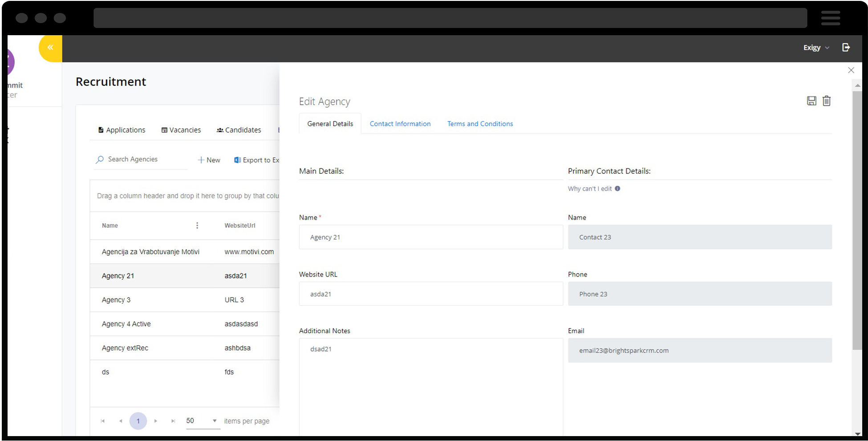This screenshot has height=441, width=868.
Task: Click the Why can't I edit link
Action: click(590, 188)
